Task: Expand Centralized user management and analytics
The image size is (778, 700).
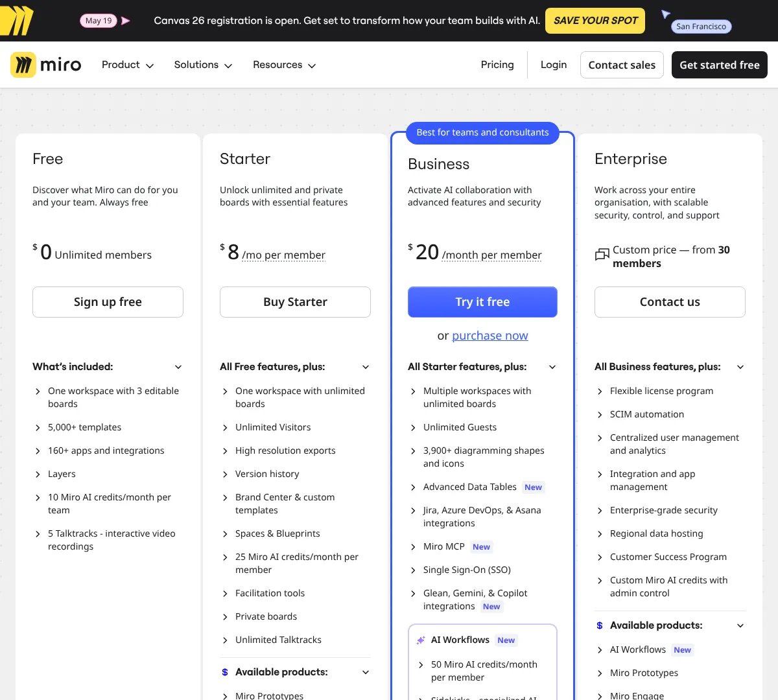Action: [x=670, y=444]
